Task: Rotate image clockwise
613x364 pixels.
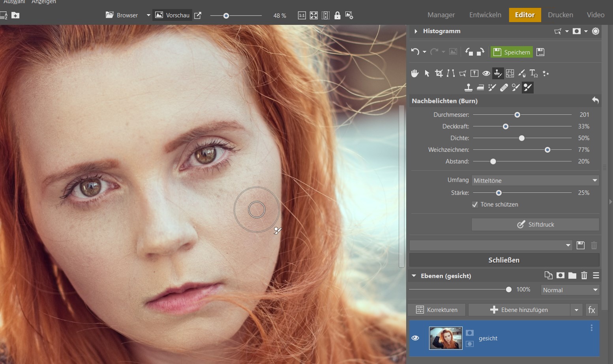Action: point(480,52)
